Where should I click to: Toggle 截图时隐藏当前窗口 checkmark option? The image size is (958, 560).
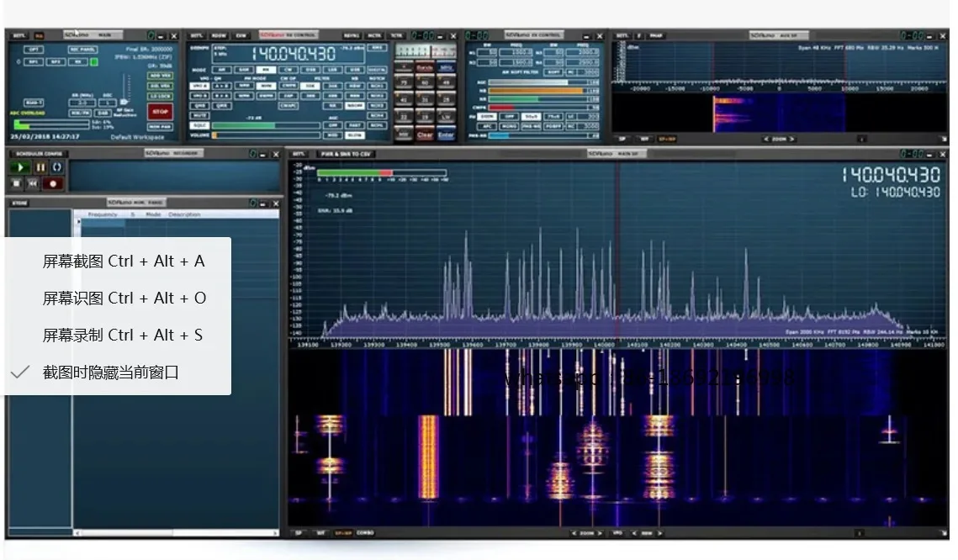[111, 372]
